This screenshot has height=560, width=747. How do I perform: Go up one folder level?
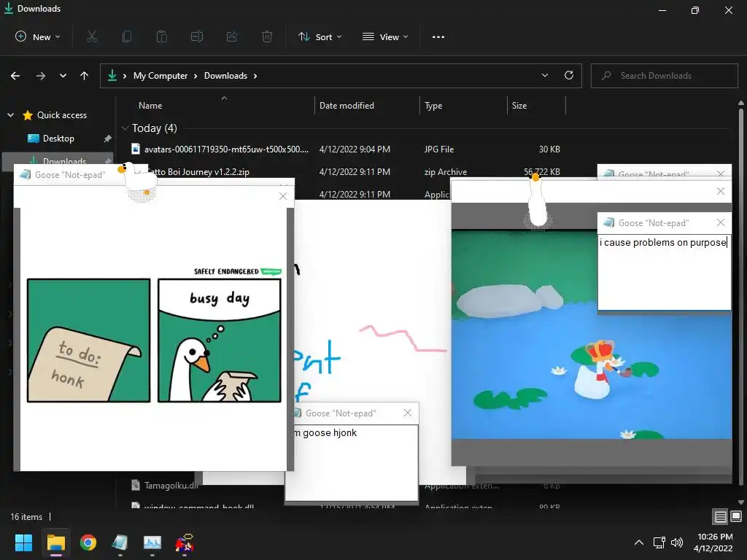click(x=85, y=76)
